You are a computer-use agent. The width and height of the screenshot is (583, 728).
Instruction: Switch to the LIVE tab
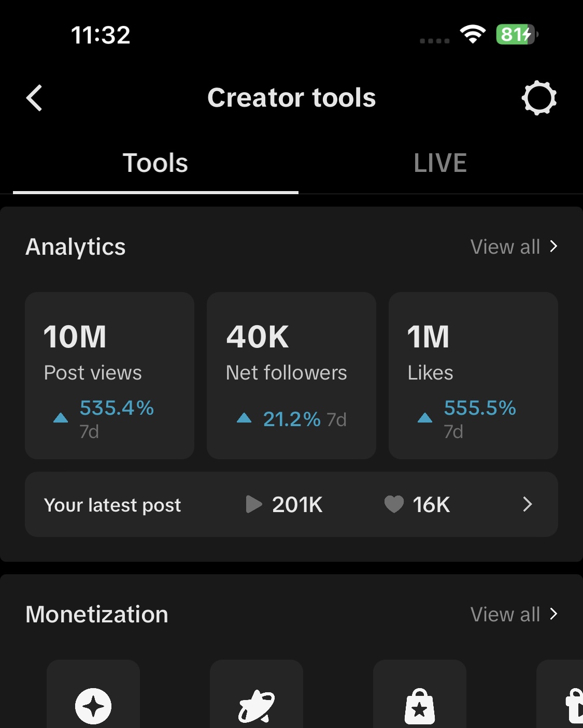point(440,163)
